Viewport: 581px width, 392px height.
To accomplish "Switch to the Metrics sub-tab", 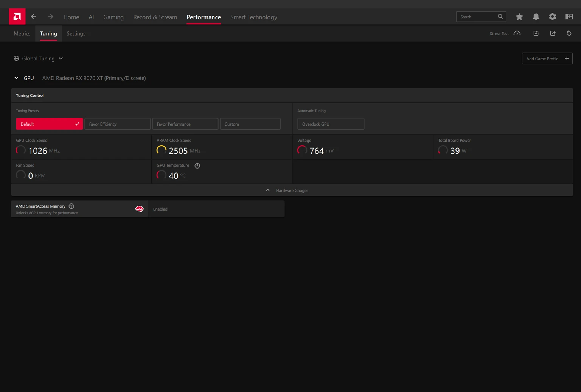I will click(x=22, y=33).
